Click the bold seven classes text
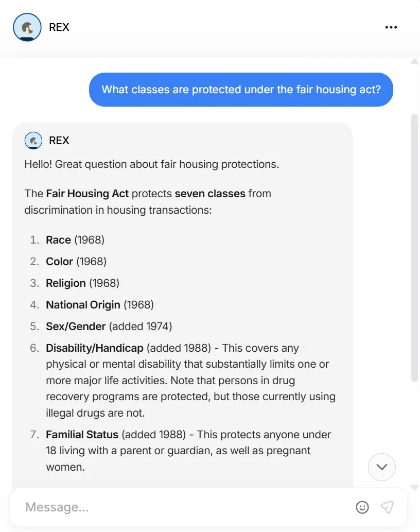420x532 pixels. 210,194
